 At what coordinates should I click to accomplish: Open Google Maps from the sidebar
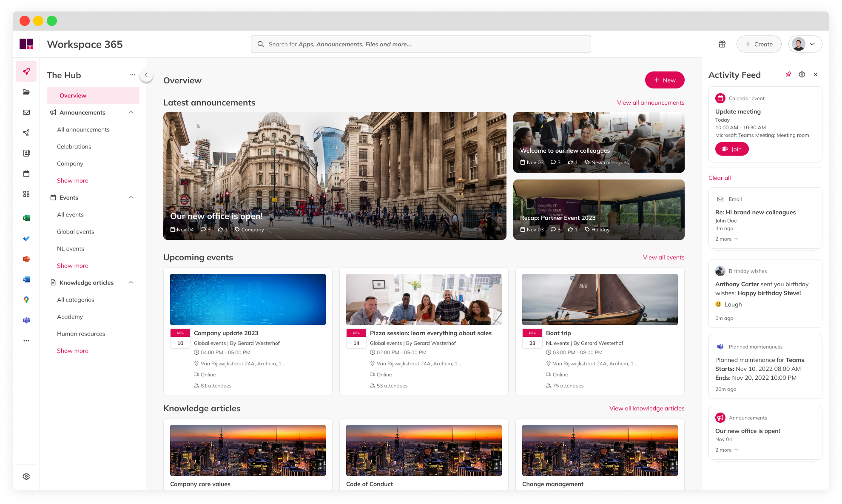26,299
